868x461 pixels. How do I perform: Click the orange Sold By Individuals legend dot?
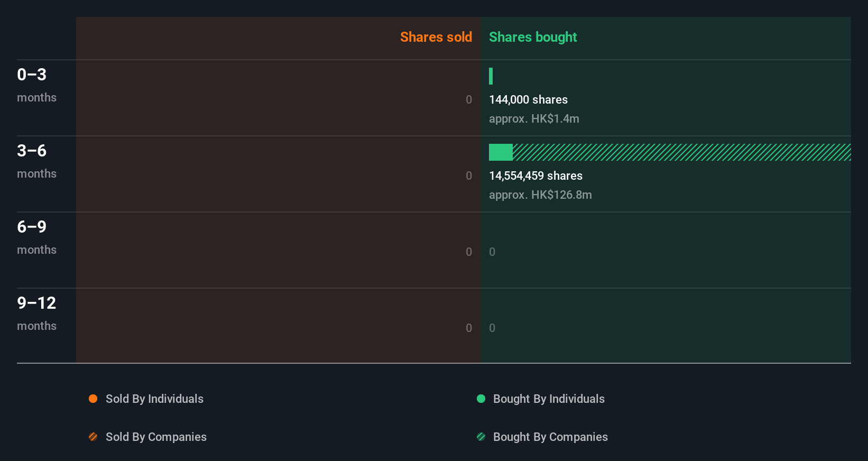tap(93, 399)
